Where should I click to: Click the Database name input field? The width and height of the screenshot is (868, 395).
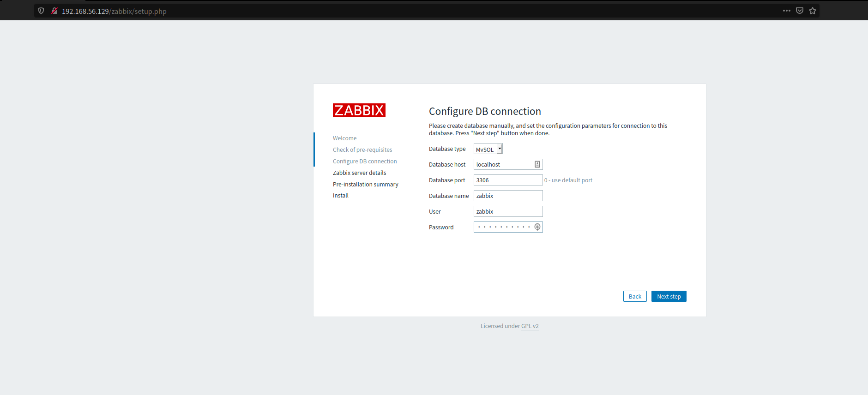pyautogui.click(x=508, y=196)
